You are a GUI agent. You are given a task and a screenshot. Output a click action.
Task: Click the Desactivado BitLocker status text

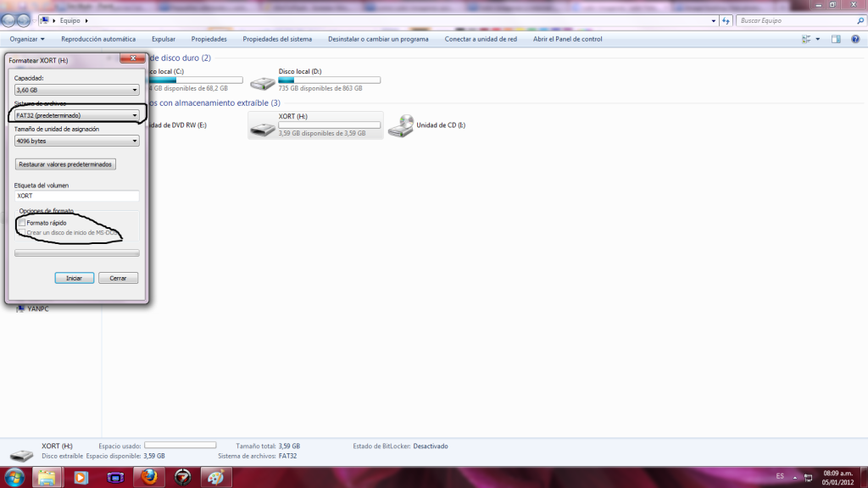pos(431,446)
